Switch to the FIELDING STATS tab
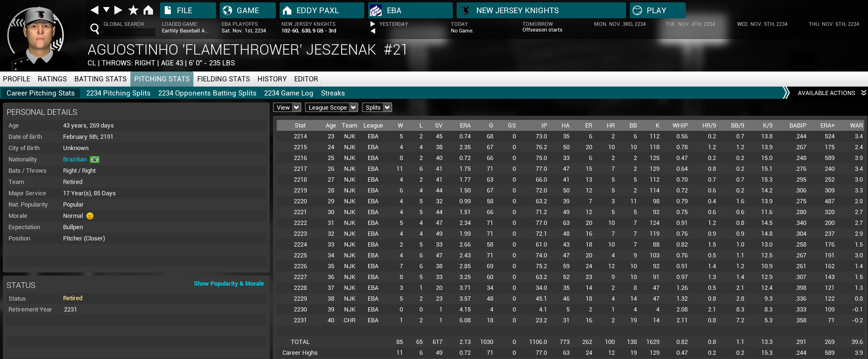This screenshot has width=868, height=359. pyautogui.click(x=224, y=79)
